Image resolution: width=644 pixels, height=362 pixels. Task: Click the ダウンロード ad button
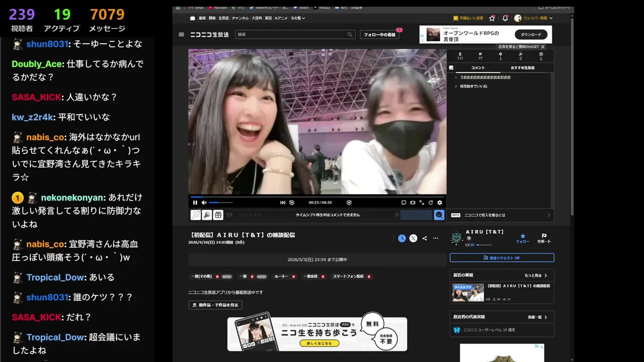pyautogui.click(x=531, y=35)
